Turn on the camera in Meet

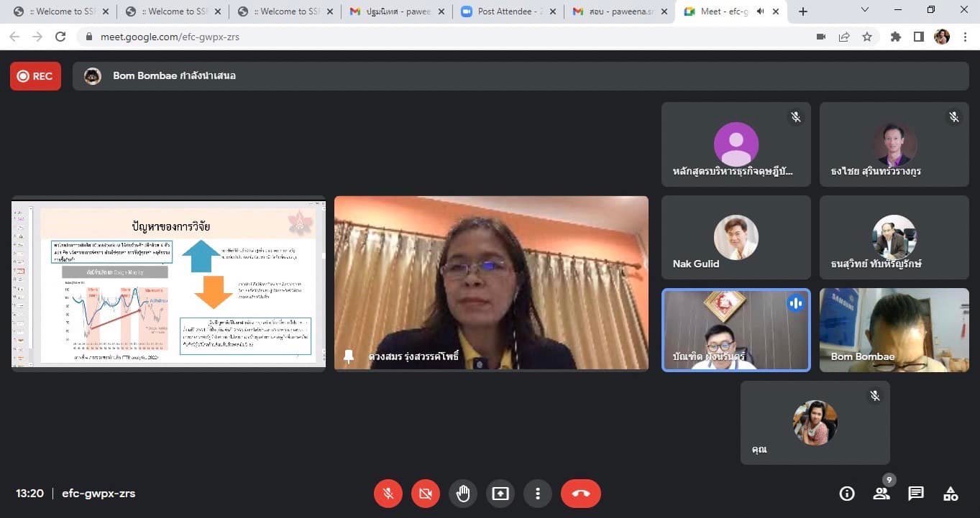425,494
